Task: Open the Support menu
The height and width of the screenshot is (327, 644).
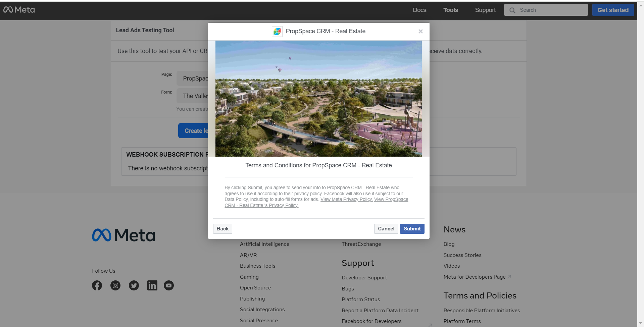Action: pyautogui.click(x=485, y=10)
